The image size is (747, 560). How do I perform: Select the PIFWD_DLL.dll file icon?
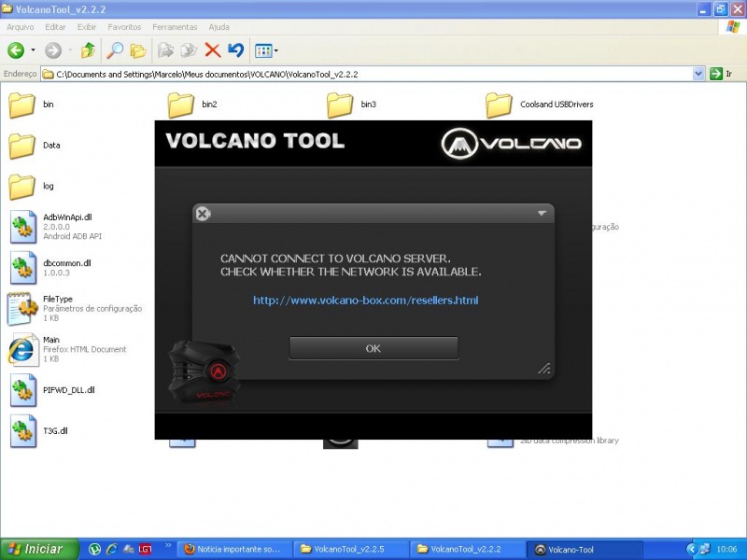[x=22, y=390]
